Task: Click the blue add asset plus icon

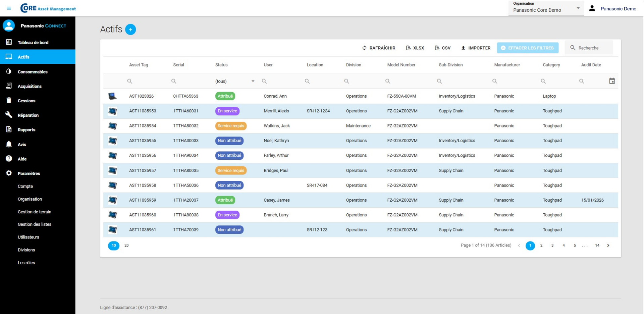Action: pos(130,30)
